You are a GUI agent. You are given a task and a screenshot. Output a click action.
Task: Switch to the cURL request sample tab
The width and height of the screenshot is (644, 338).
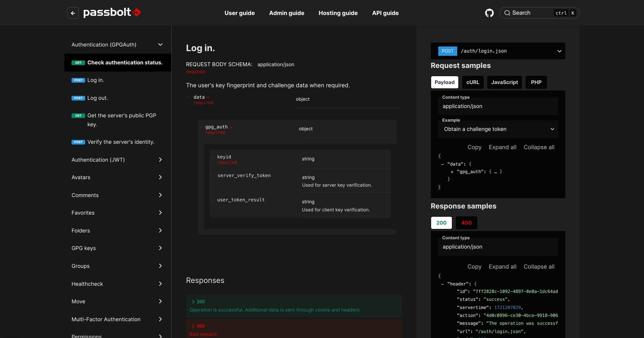pyautogui.click(x=473, y=82)
